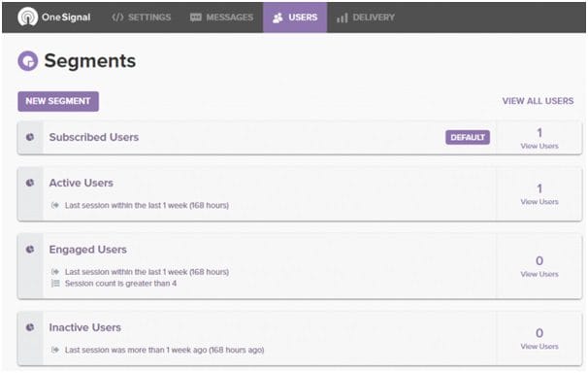588x373 pixels.
Task: Click the code brackets icon next to Settings
Action: click(x=117, y=17)
